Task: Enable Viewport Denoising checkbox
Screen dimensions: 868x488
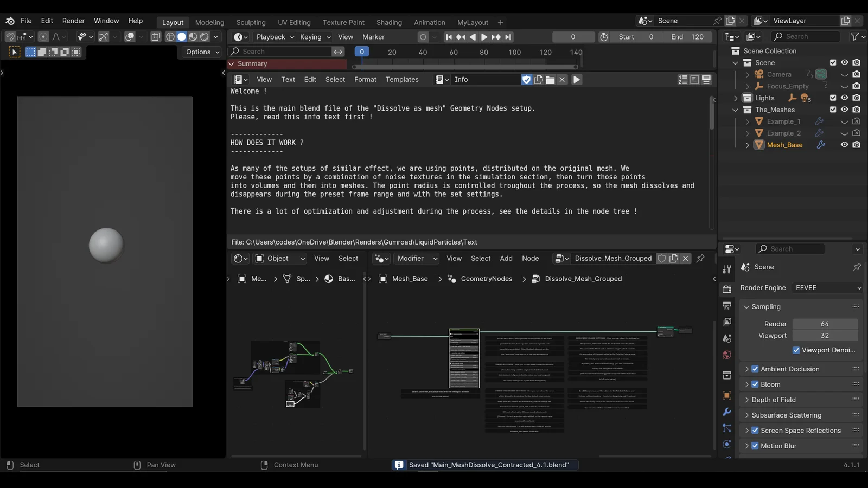Action: click(796, 350)
